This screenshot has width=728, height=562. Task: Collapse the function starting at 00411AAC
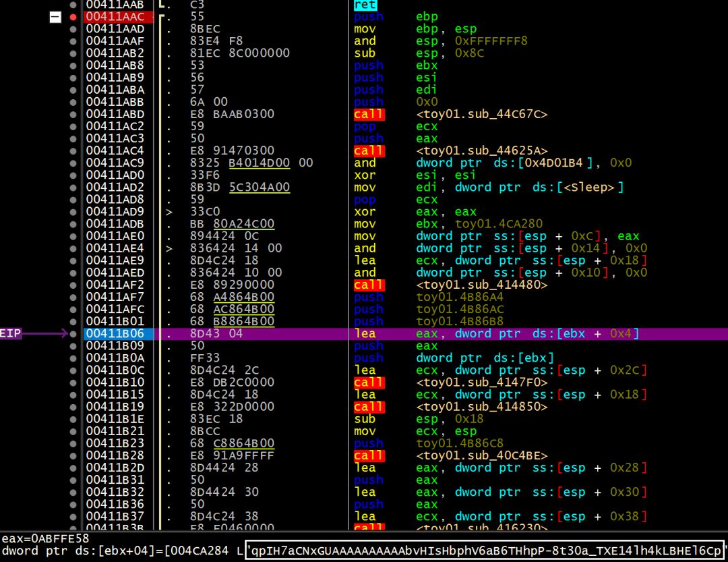point(55,17)
